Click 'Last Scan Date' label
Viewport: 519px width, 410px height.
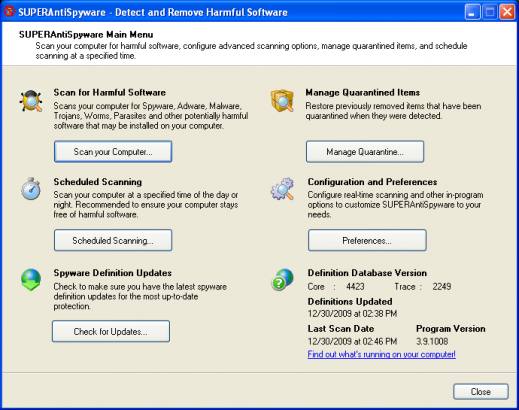tap(341, 328)
